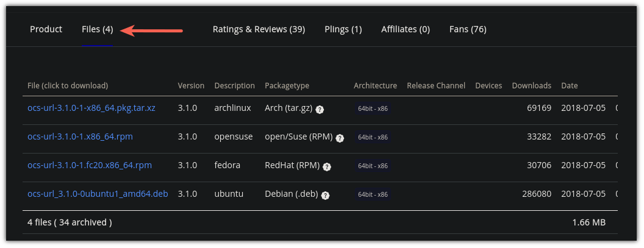644x248 pixels.
Task: Click help icon beside Debian (.deb)
Action: [x=325, y=196]
